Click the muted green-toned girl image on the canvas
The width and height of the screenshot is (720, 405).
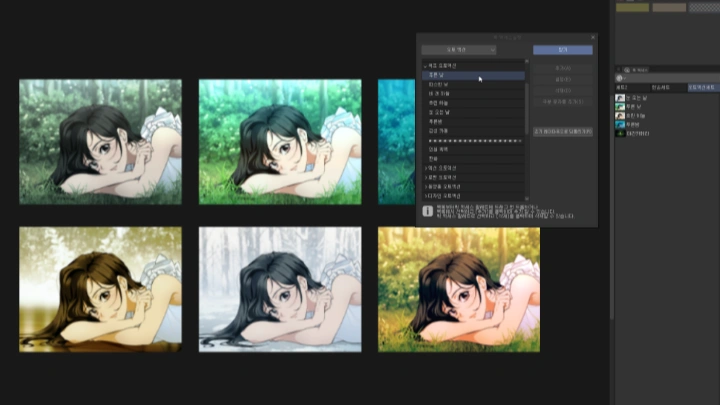tap(101, 142)
